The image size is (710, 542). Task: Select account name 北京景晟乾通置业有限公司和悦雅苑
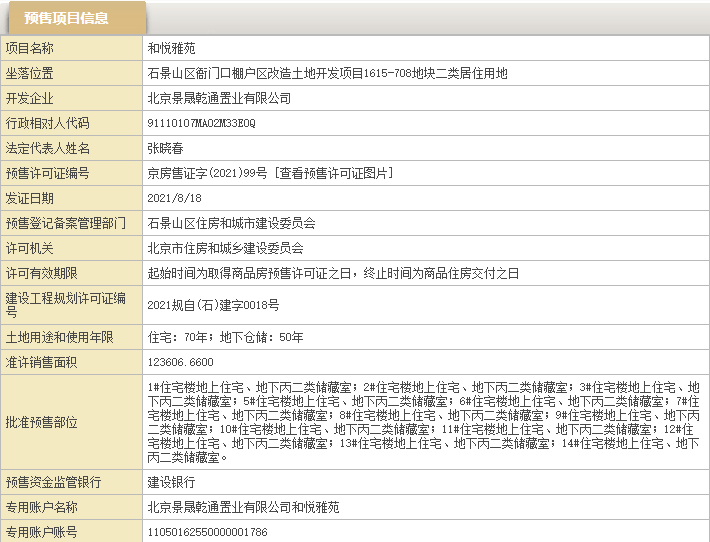(x=243, y=507)
